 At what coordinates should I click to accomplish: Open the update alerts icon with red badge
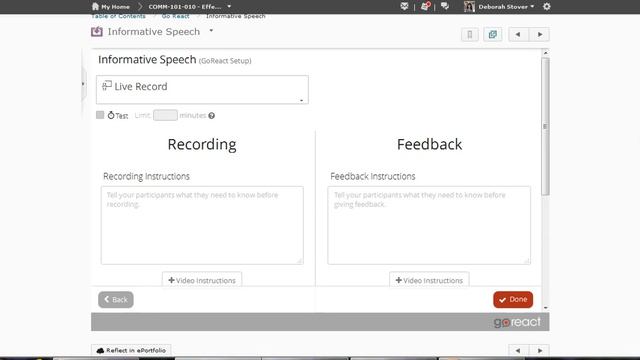tap(425, 6)
